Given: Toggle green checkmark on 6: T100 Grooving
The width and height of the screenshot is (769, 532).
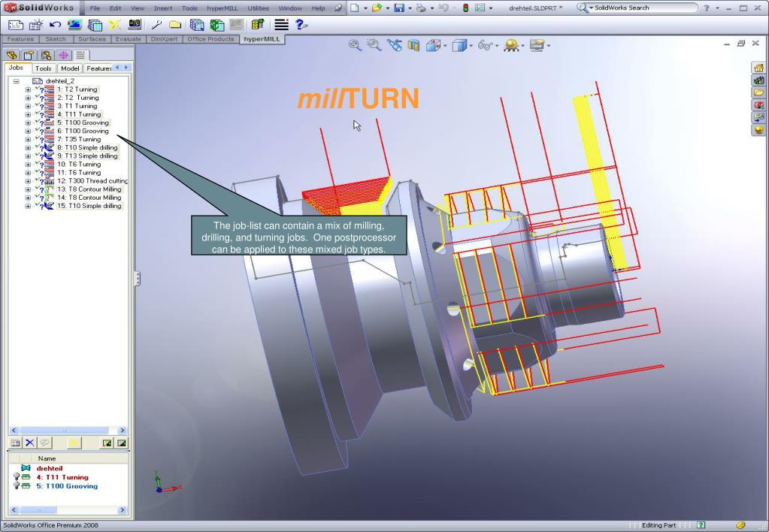Looking at the screenshot, I should [37, 130].
